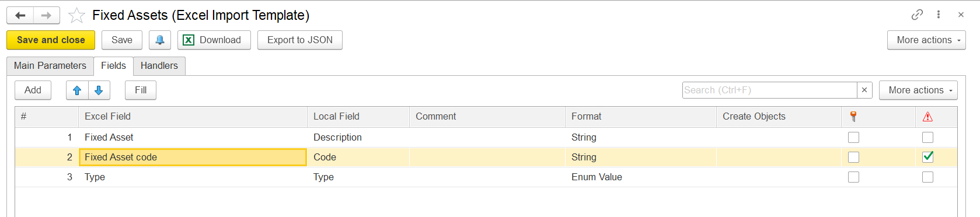This screenshot has height=217, width=980.
Task: Move row up with blue up arrow
Action: [77, 90]
